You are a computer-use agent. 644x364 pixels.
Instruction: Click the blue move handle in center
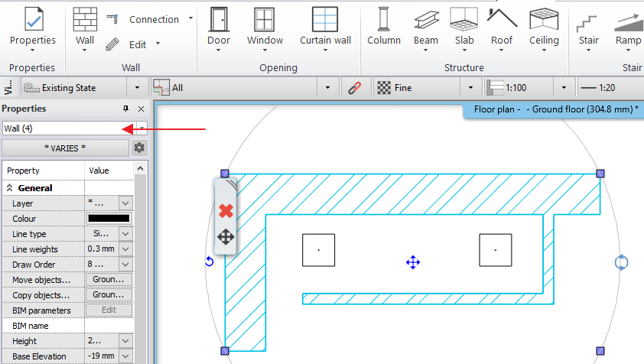click(x=413, y=262)
